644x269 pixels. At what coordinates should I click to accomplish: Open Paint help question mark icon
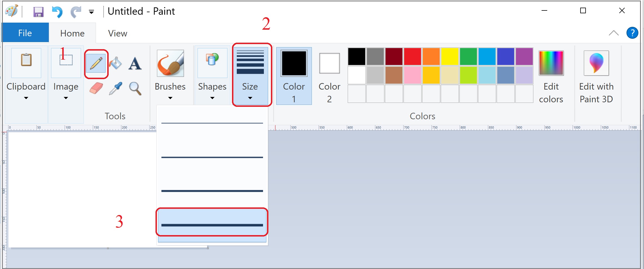(632, 33)
